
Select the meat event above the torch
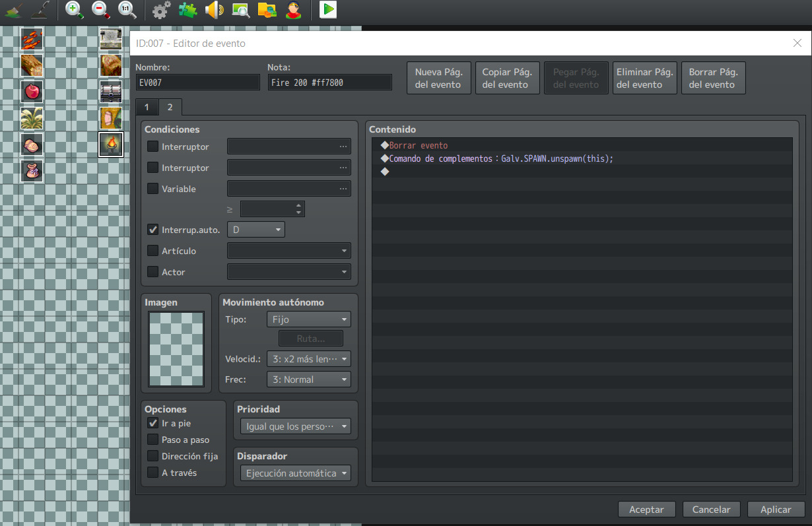pos(111,118)
